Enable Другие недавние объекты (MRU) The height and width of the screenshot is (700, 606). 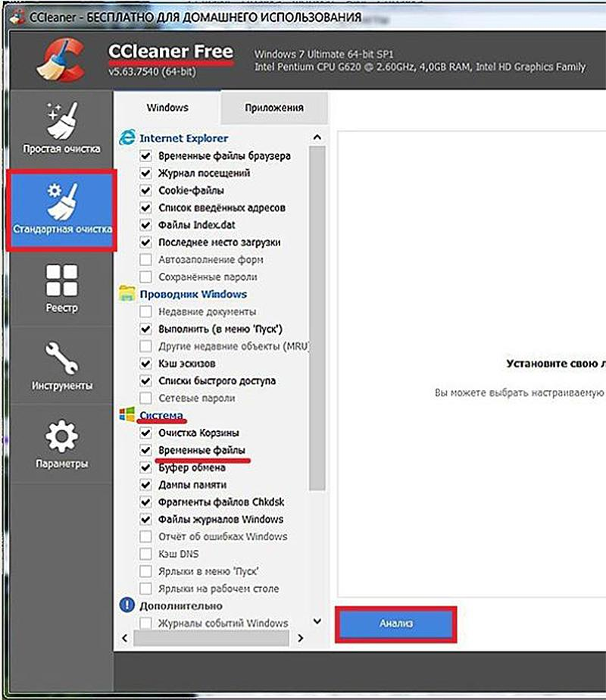(145, 346)
